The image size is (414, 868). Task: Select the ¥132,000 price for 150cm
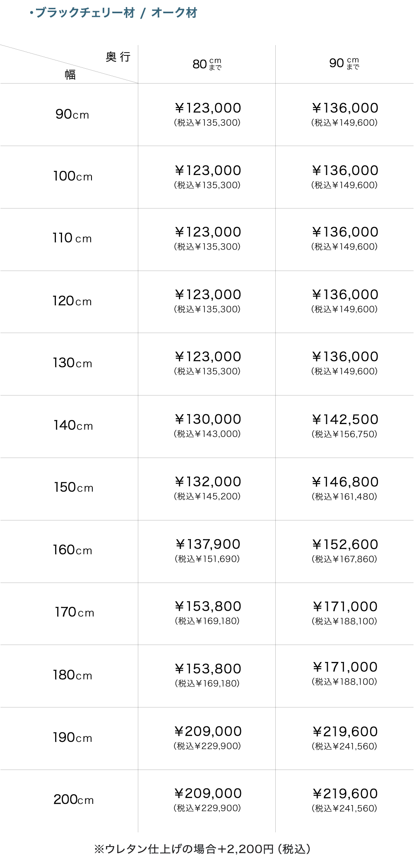[208, 482]
